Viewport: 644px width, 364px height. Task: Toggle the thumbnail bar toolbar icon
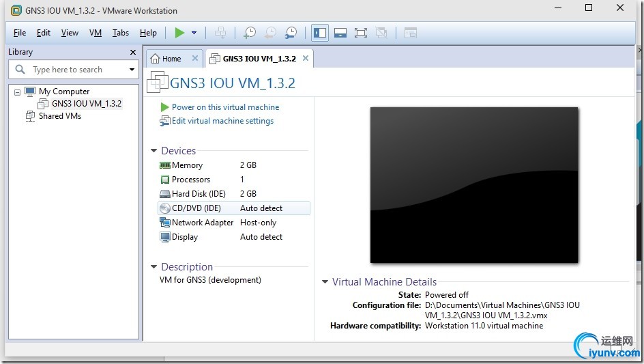click(340, 33)
